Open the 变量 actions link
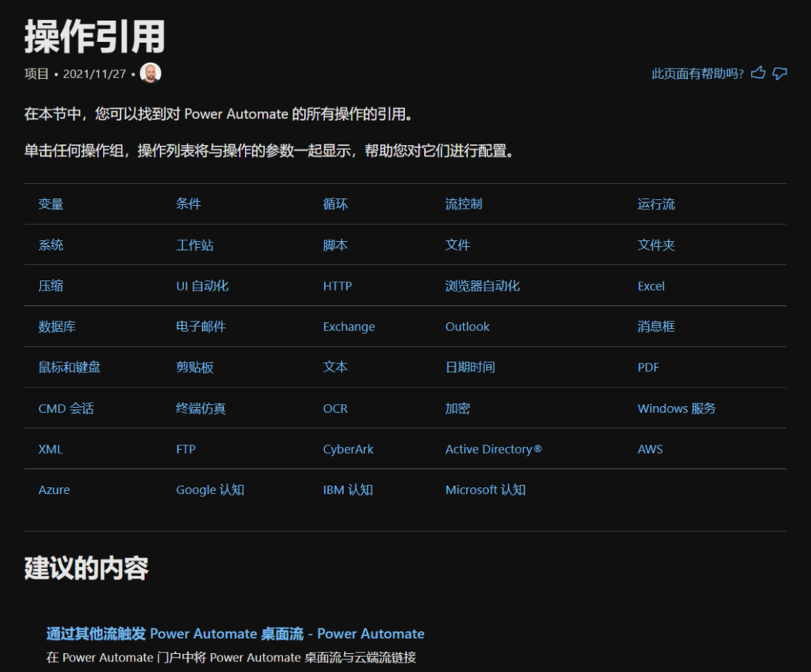Screen dimensions: 811x672 (x=51, y=203)
